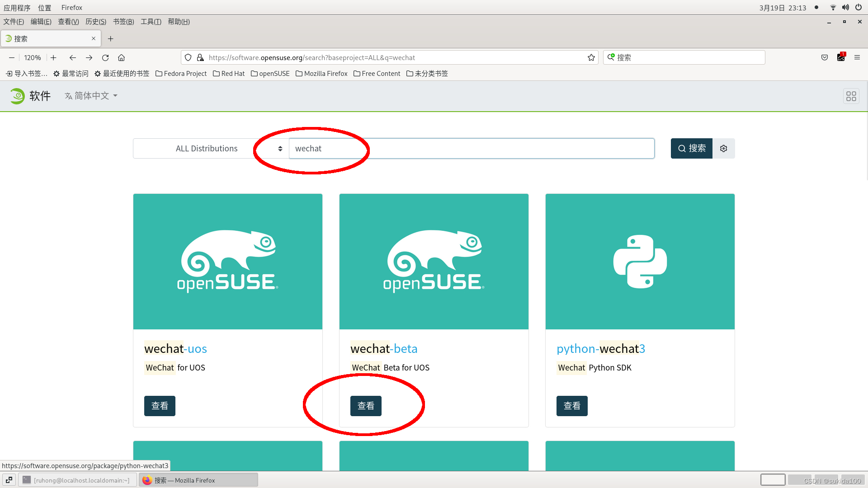Click the extension icon with red badge
Screen dimensions: 868x488
point(841,57)
